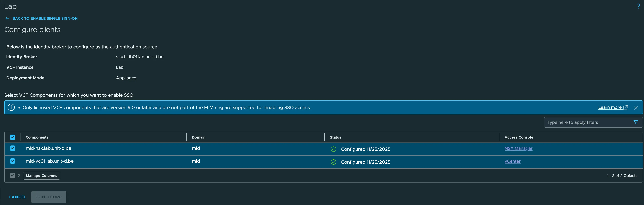Click the info circle icon on the banner

[11, 107]
